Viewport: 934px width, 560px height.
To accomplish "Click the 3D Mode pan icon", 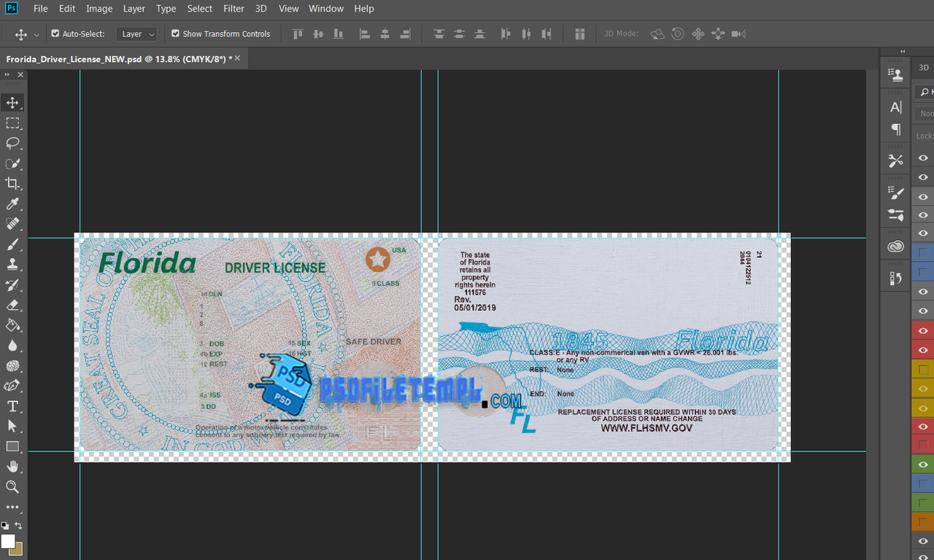I will tap(698, 34).
